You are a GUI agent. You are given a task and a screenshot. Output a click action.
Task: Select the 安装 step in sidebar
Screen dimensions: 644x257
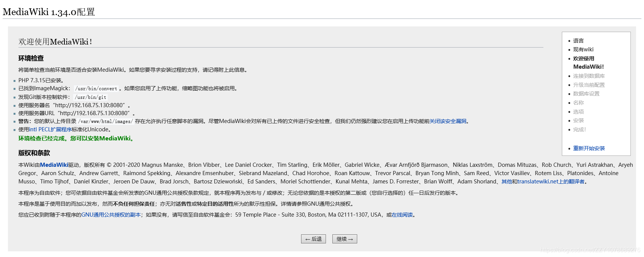(x=578, y=120)
